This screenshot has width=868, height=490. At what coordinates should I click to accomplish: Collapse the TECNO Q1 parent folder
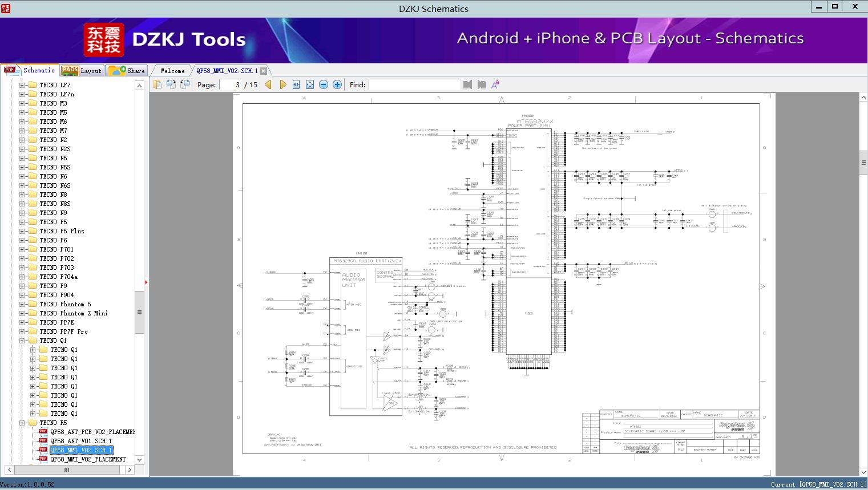coord(22,341)
